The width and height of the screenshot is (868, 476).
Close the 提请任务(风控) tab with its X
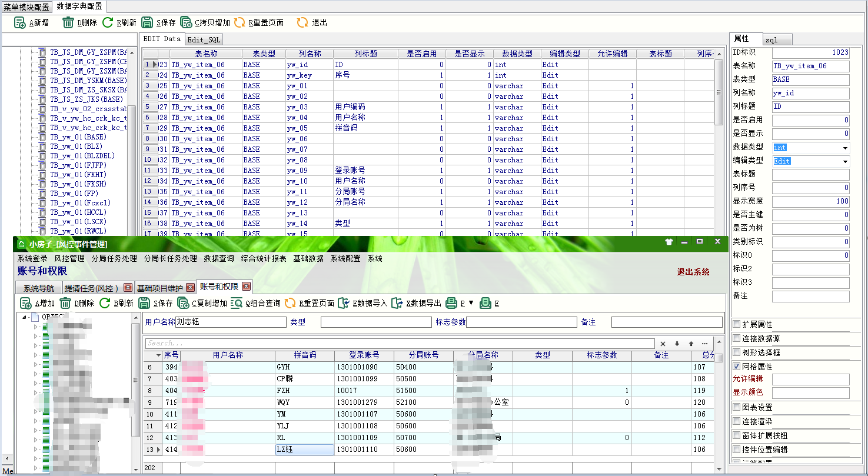click(128, 288)
